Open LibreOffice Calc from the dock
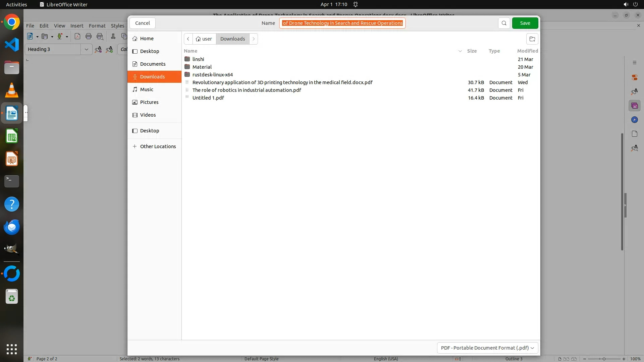644x362 pixels. [12, 136]
